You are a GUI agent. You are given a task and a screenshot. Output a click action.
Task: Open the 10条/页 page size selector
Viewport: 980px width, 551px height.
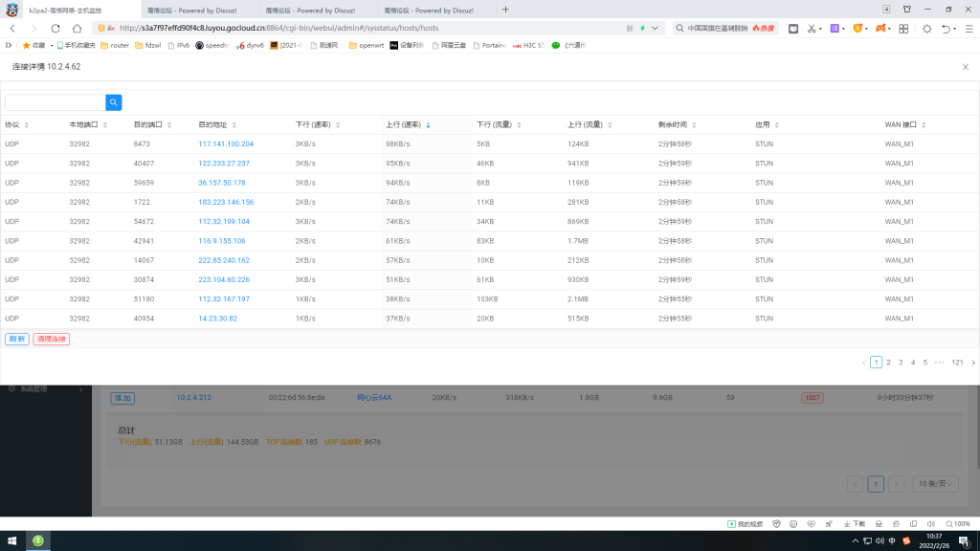point(935,484)
